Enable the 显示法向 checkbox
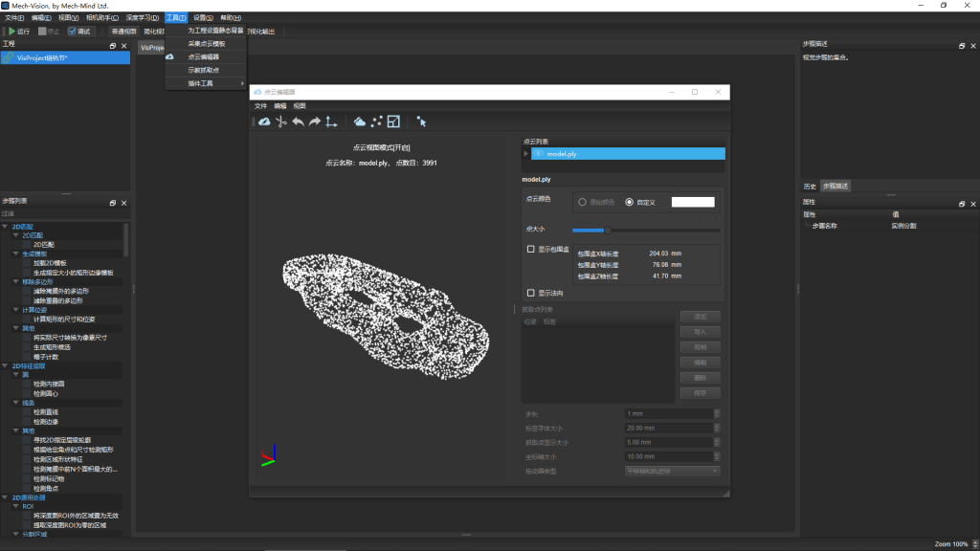This screenshot has height=551, width=980. coord(531,293)
